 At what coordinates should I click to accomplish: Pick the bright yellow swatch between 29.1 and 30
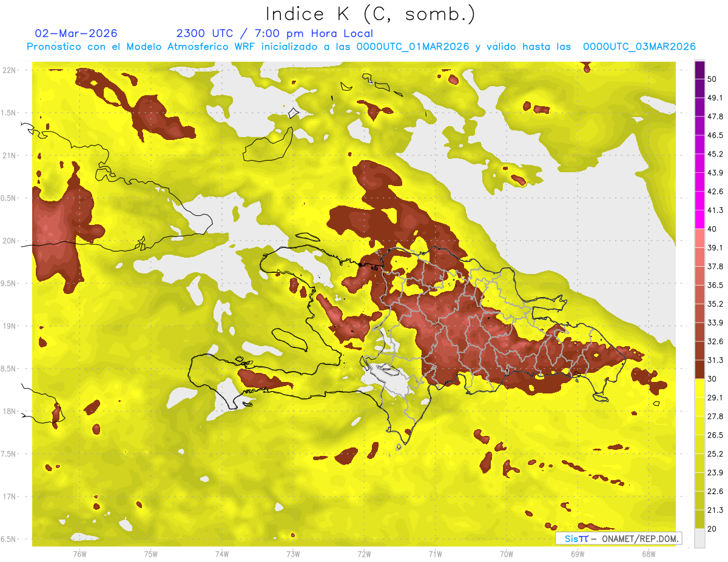click(x=699, y=388)
